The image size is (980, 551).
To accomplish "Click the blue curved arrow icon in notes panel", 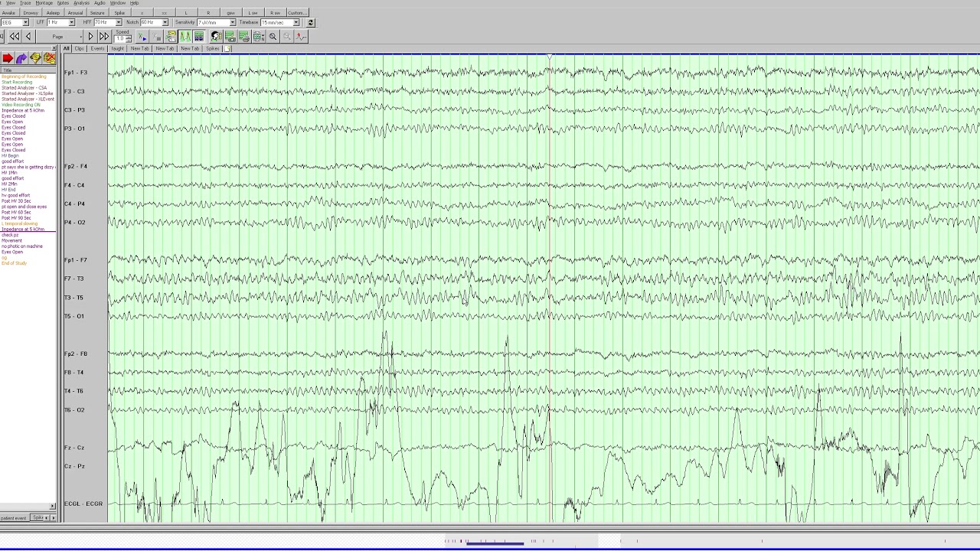I will pos(21,58).
